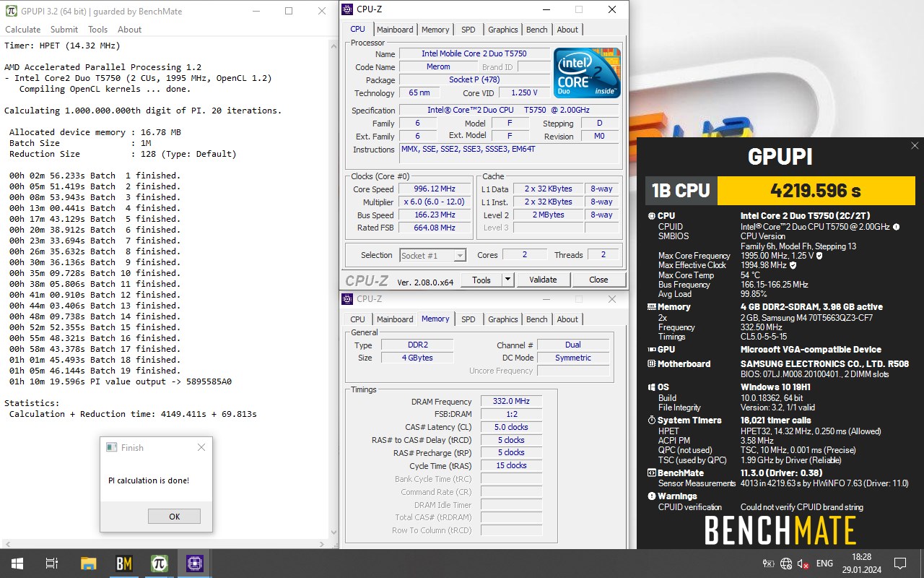The width and height of the screenshot is (924, 578).
Task: Click the PI value output line 5895585A0
Action: 121,381
